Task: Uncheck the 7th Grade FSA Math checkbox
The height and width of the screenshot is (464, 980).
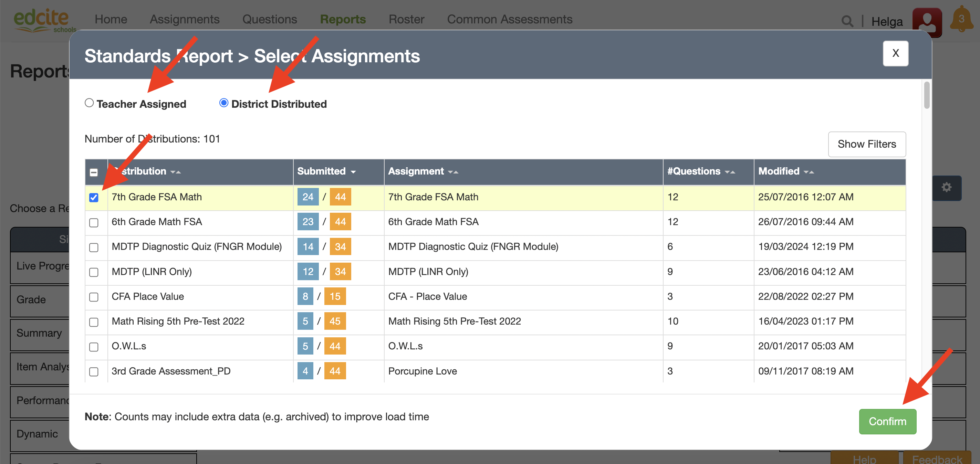Action: tap(94, 197)
